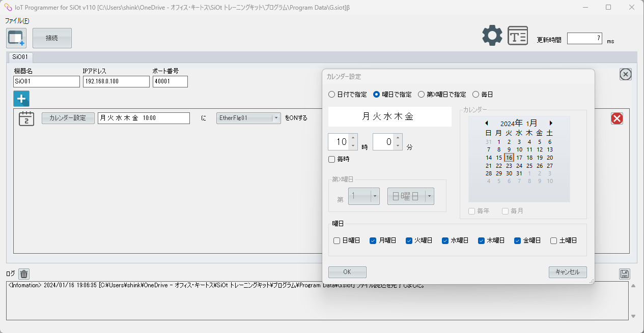Click the 接続 connect button
Image resolution: width=644 pixels, height=333 pixels.
[x=52, y=38]
